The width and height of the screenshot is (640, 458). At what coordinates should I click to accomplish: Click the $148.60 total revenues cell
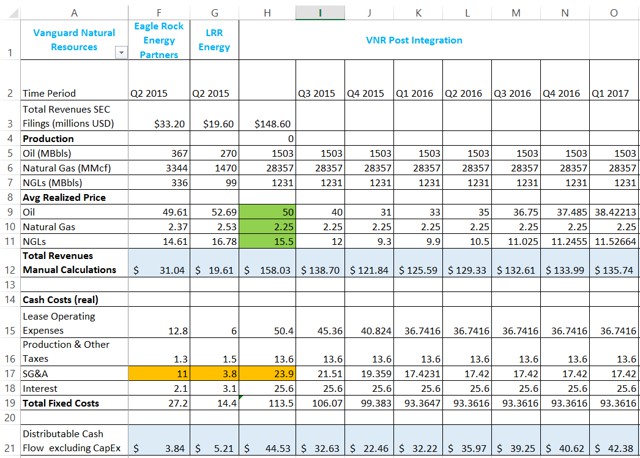pos(267,116)
